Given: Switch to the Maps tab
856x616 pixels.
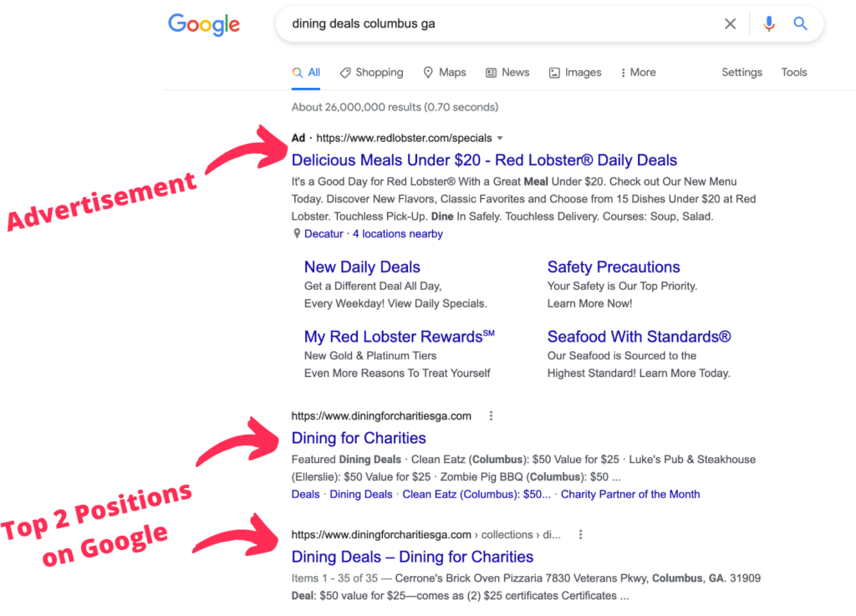Looking at the screenshot, I should pos(445,73).
